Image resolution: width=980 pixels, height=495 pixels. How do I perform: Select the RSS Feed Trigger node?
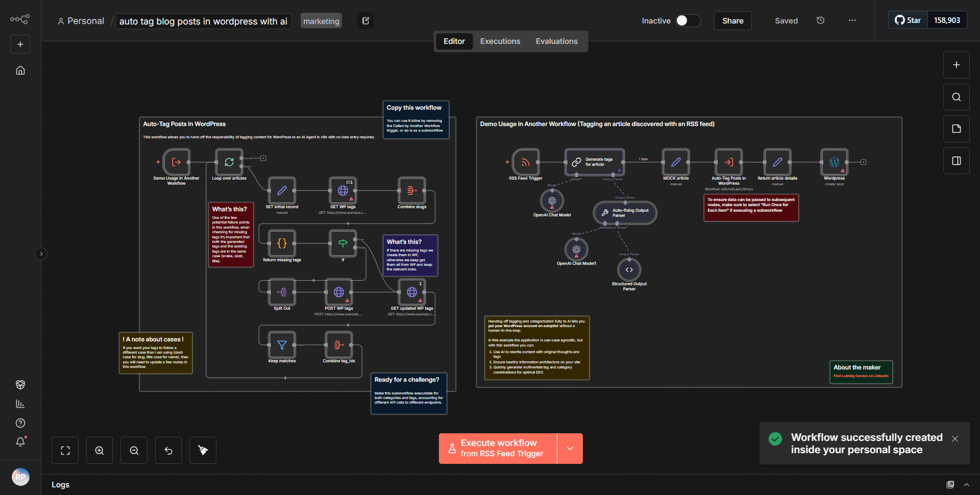525,162
